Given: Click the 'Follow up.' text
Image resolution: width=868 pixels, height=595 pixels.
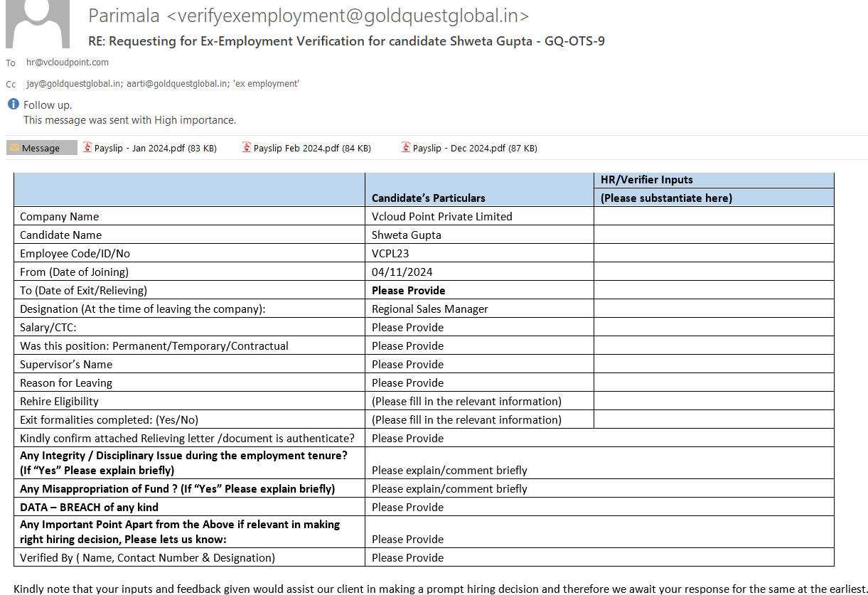Looking at the screenshot, I should point(48,105).
